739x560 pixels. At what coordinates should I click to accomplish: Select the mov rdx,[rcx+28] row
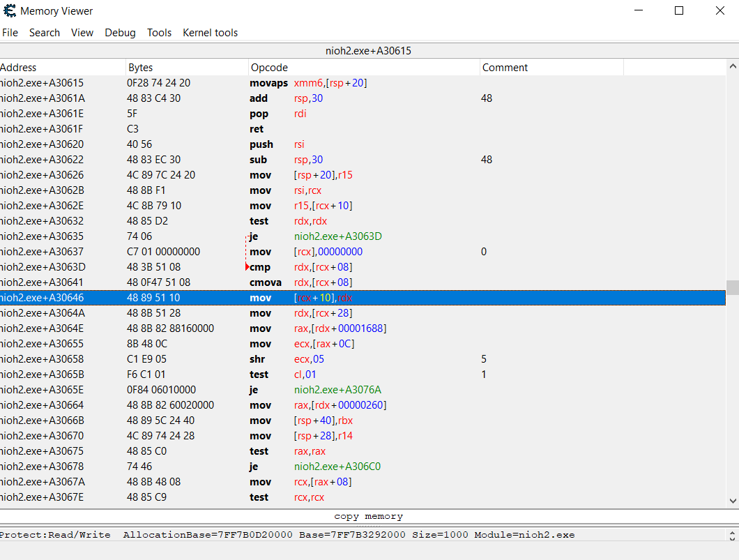363,313
